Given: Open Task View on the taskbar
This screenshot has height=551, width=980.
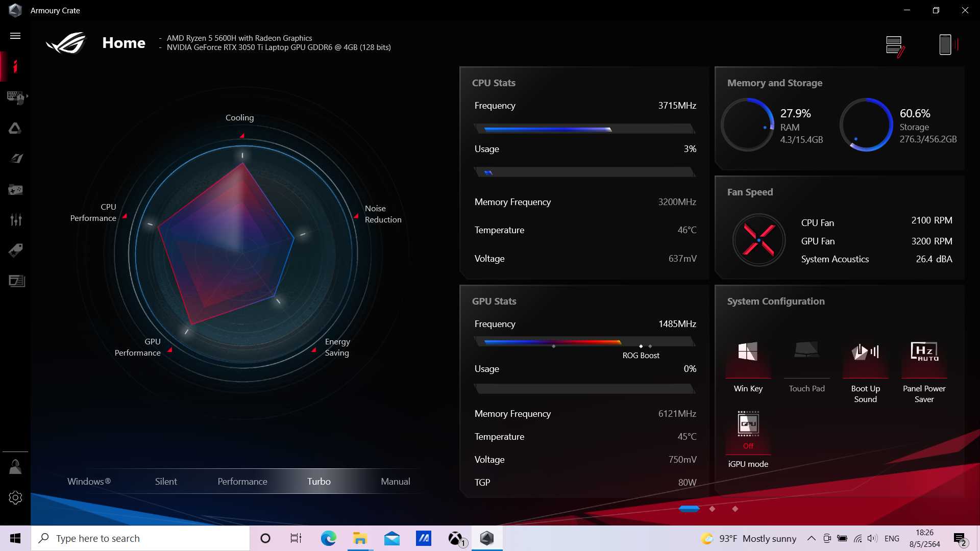Looking at the screenshot, I should (296, 538).
